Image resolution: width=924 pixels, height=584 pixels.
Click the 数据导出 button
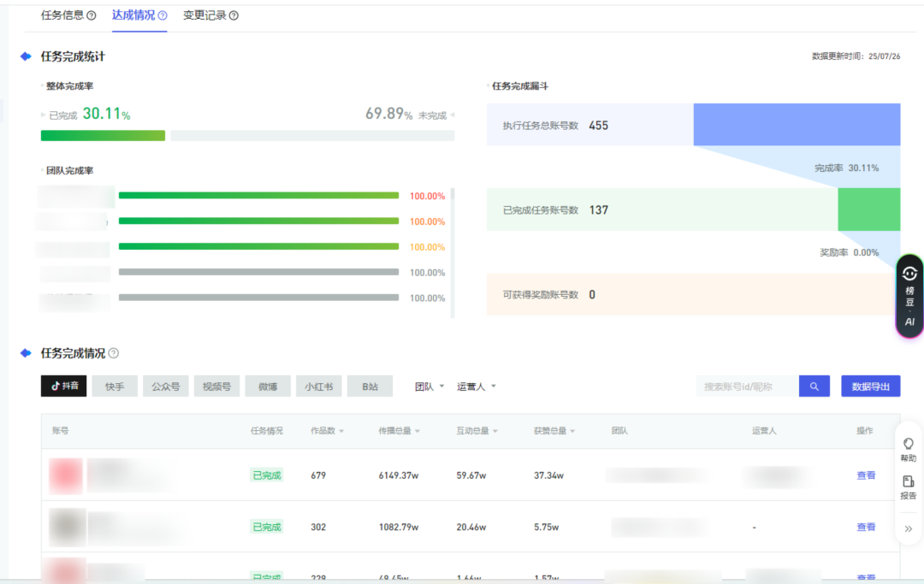pyautogui.click(x=870, y=386)
